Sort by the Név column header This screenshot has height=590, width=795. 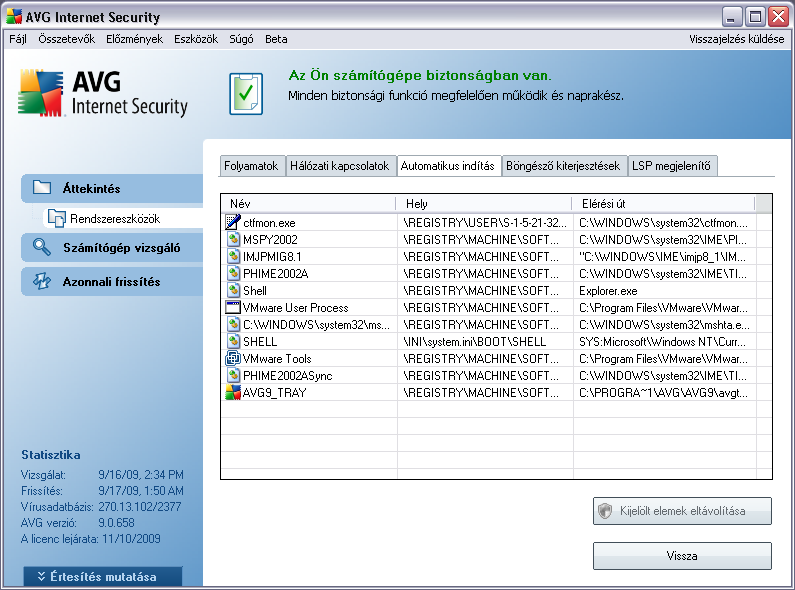(x=308, y=204)
